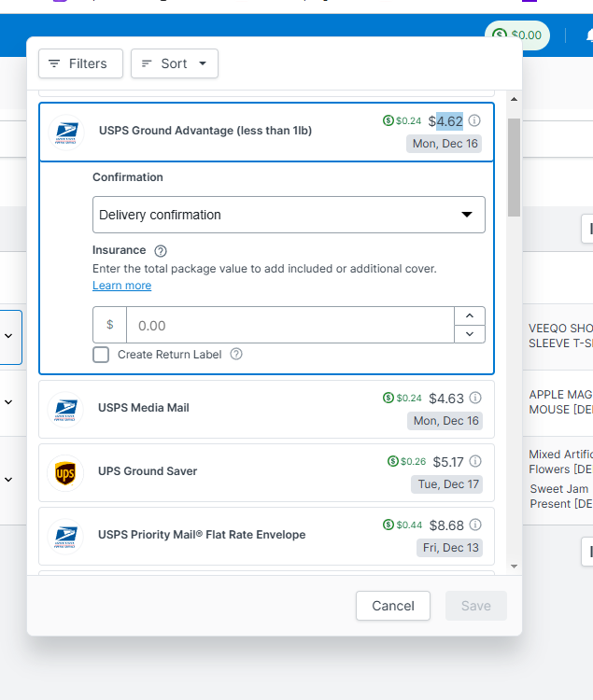
Task: Click $0.44 credit icon on Priority Mail row
Action: point(388,525)
